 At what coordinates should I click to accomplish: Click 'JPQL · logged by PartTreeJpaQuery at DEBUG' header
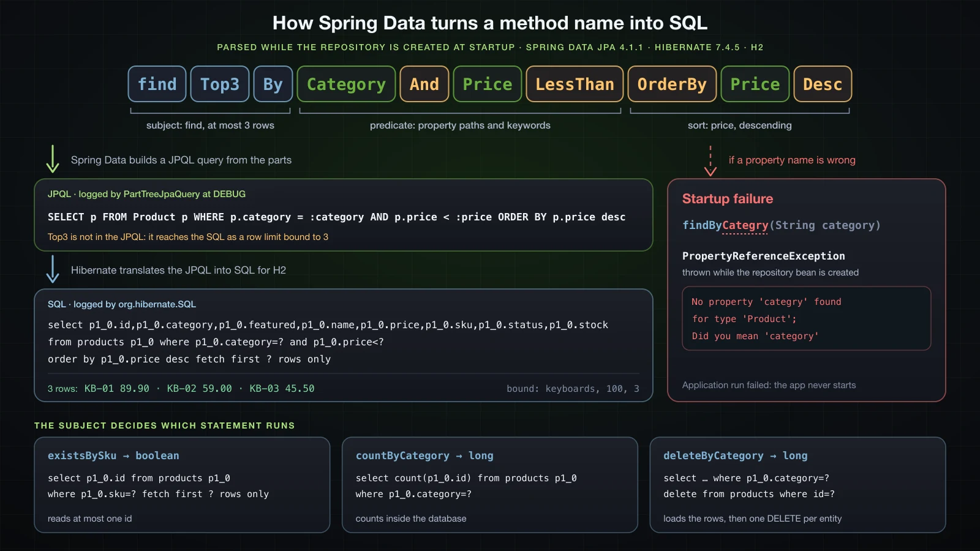[x=146, y=194]
